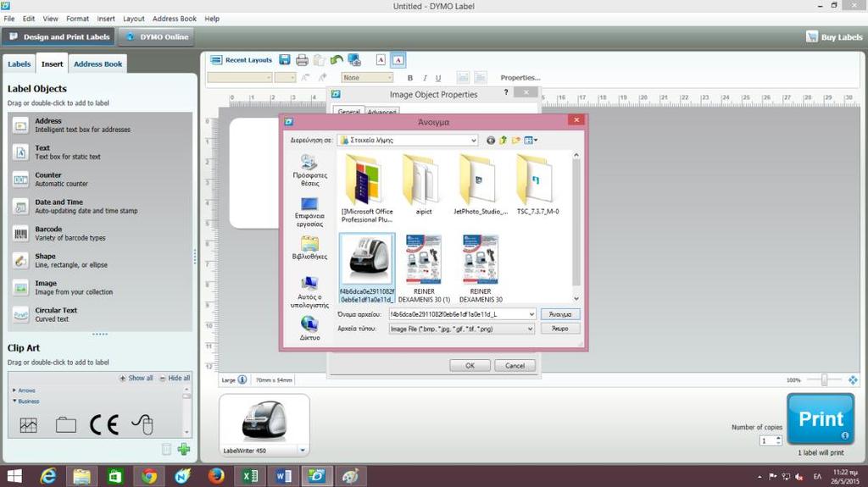This screenshot has height=487, width=868.
Task: Click the Paste clipboard icon
Action: 319,60
